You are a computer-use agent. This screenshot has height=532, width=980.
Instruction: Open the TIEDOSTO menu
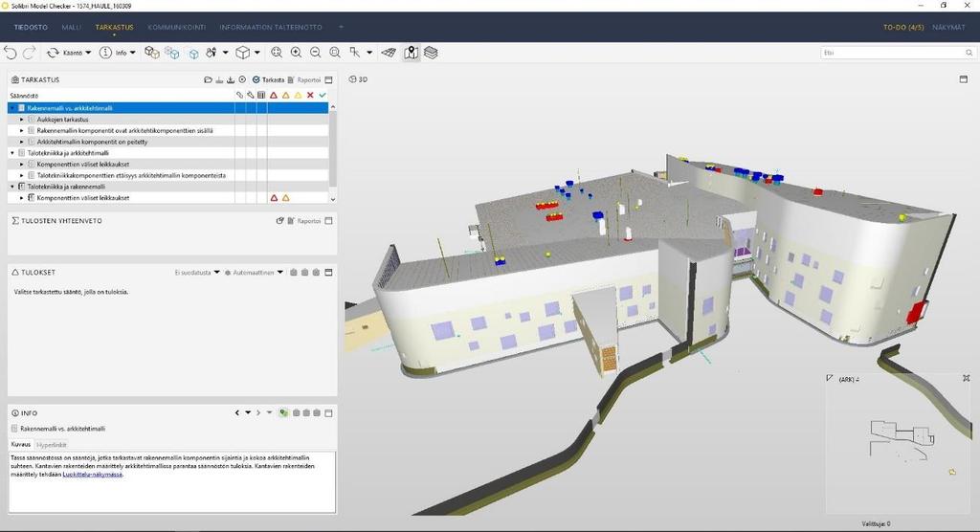click(31, 28)
